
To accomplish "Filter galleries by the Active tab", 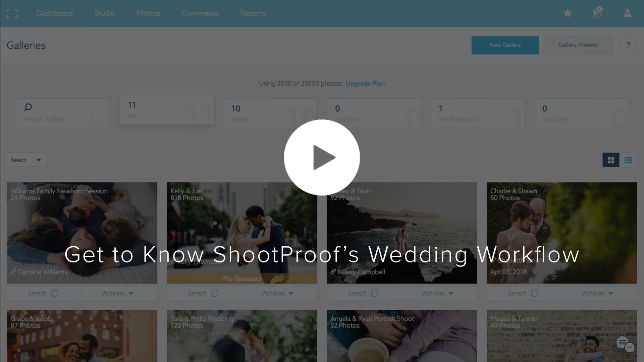I will click(x=270, y=113).
